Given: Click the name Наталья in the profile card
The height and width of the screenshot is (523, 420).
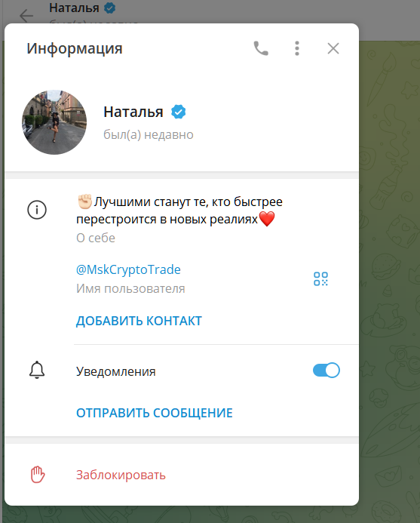Looking at the screenshot, I should click(x=133, y=112).
